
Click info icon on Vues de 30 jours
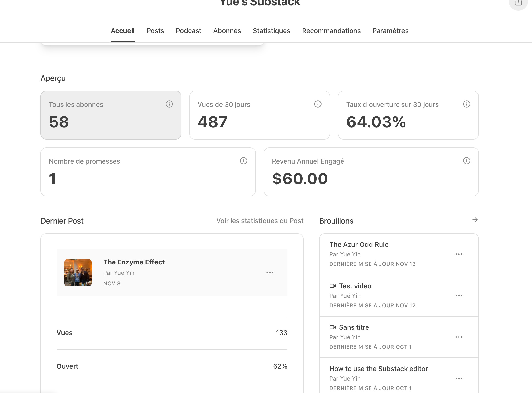pyautogui.click(x=318, y=104)
